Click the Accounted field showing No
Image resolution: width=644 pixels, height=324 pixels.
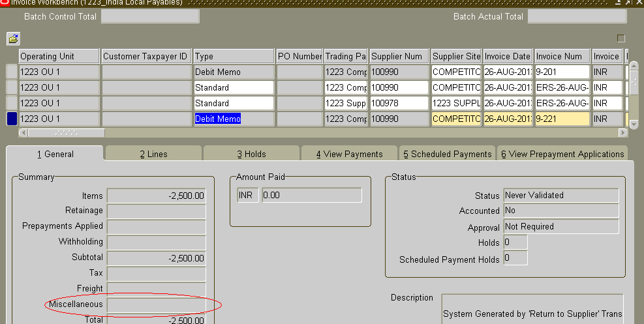coord(561,211)
